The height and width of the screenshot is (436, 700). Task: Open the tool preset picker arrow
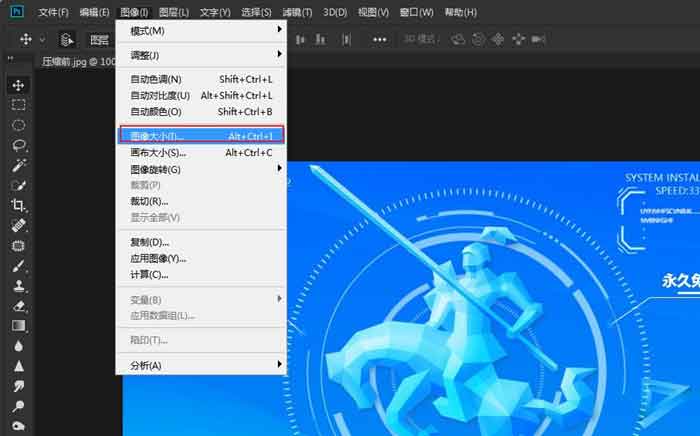point(42,39)
